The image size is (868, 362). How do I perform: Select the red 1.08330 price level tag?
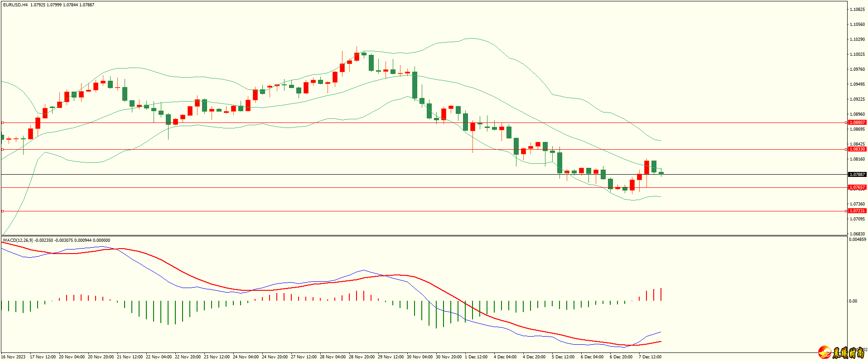857,149
